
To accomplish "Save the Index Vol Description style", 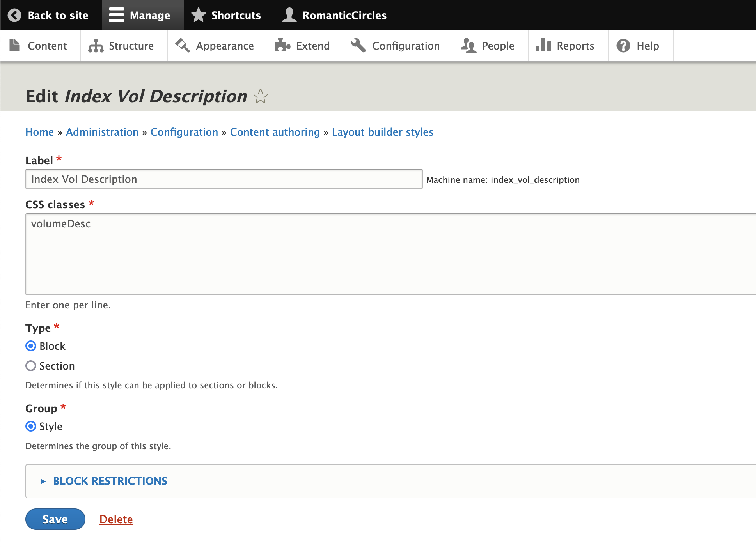I will point(55,519).
